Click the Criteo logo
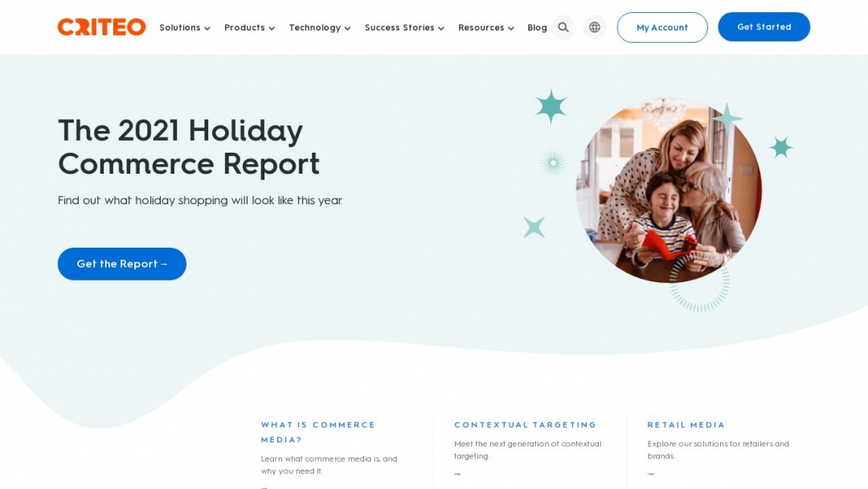Image resolution: width=868 pixels, height=489 pixels. pyautogui.click(x=101, y=27)
